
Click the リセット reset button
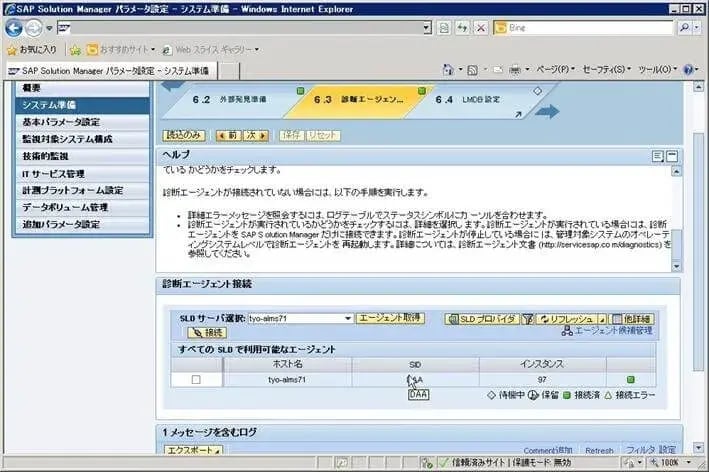[x=323, y=135]
